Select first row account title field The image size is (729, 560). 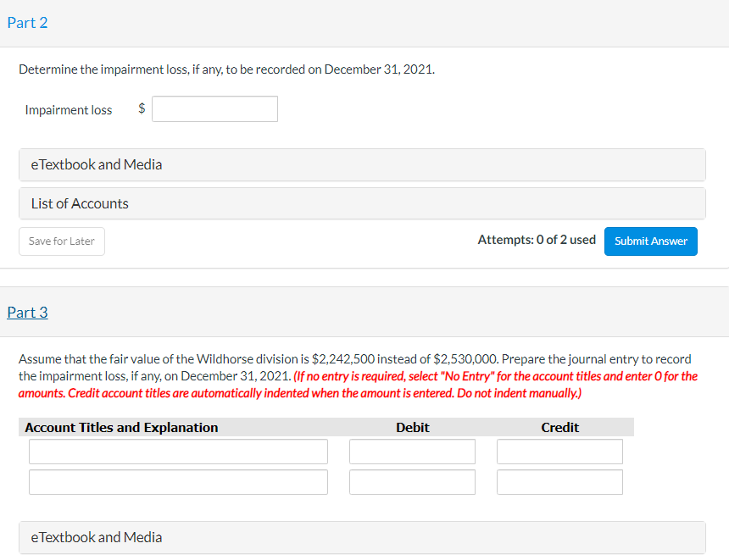pos(178,452)
